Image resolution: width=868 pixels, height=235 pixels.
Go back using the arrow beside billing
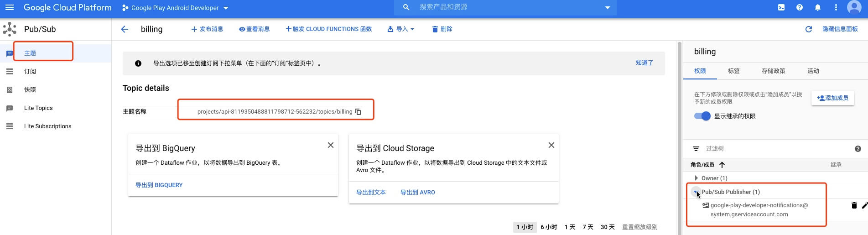tap(125, 29)
